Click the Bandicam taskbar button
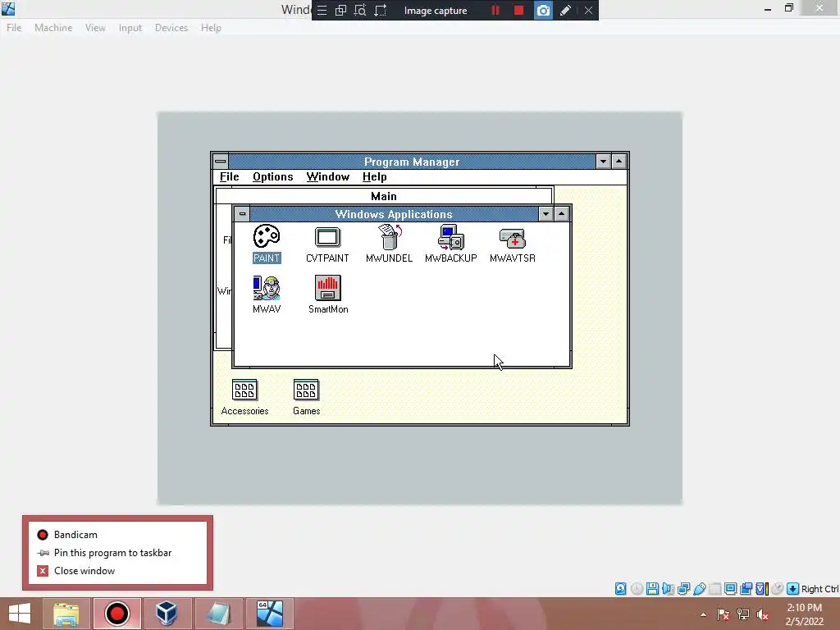 click(116, 614)
